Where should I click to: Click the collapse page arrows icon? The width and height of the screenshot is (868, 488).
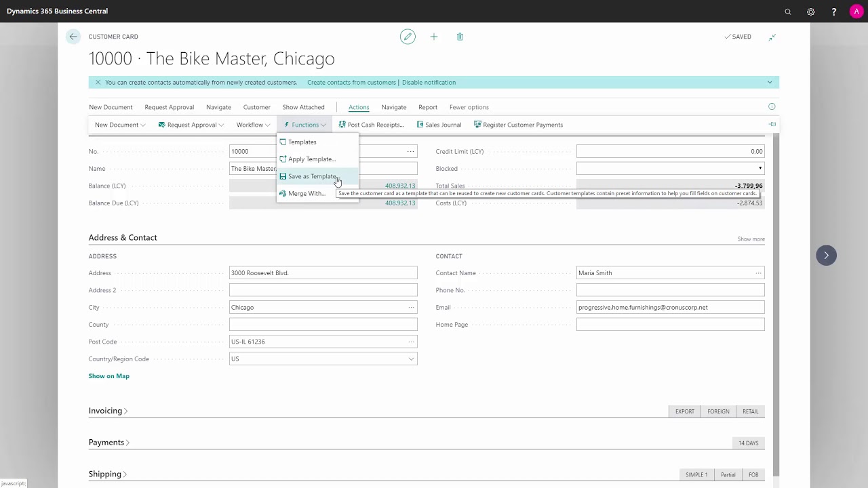pos(772,37)
